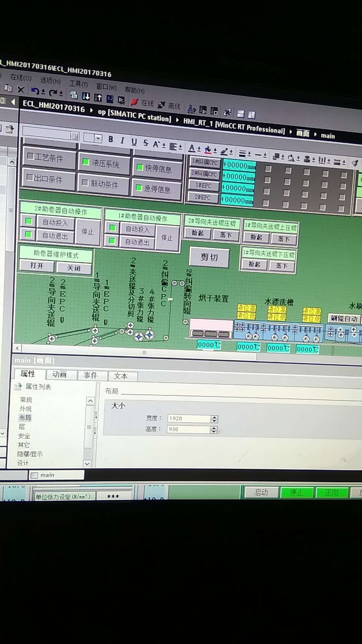
Task: Click the Redo arrow icon
Action: tap(53, 92)
